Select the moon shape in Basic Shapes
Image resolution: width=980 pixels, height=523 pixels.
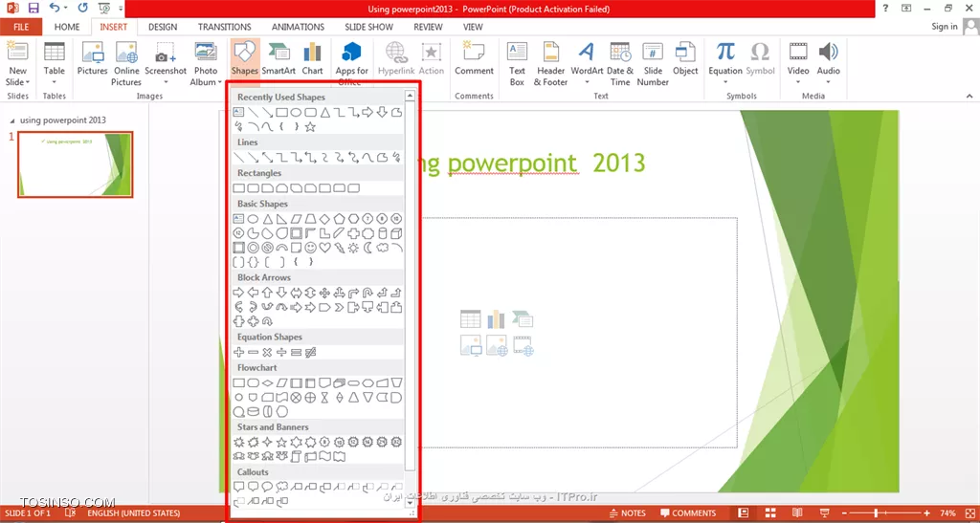367,248
